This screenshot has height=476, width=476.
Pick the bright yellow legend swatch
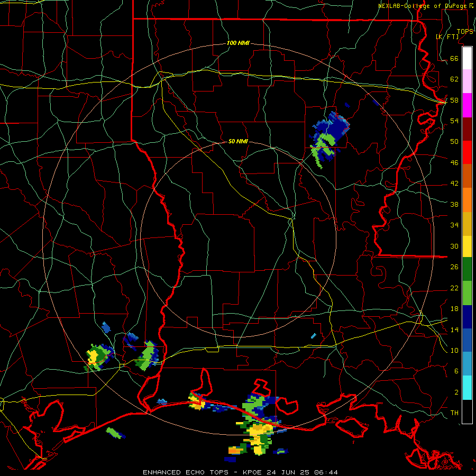(x=467, y=246)
